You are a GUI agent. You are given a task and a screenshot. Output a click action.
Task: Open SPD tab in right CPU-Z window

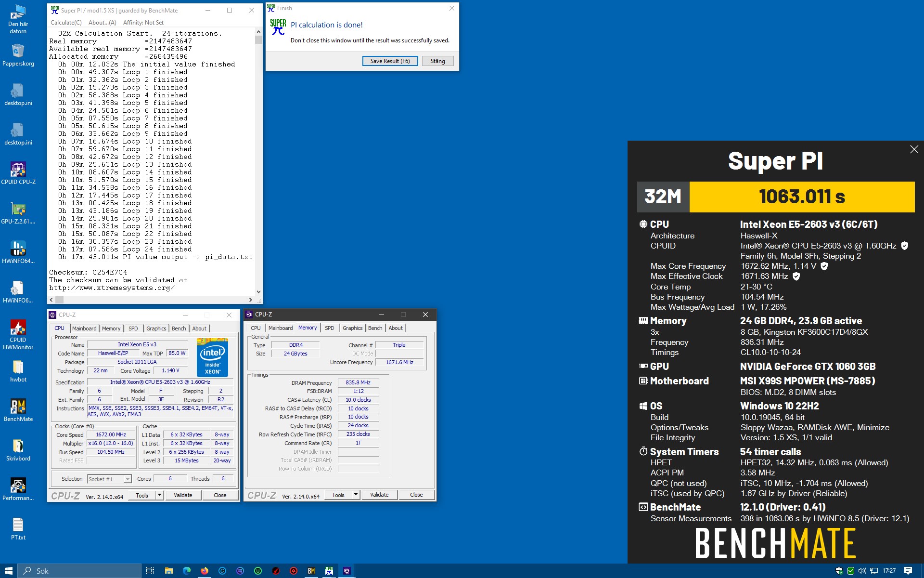[330, 328]
